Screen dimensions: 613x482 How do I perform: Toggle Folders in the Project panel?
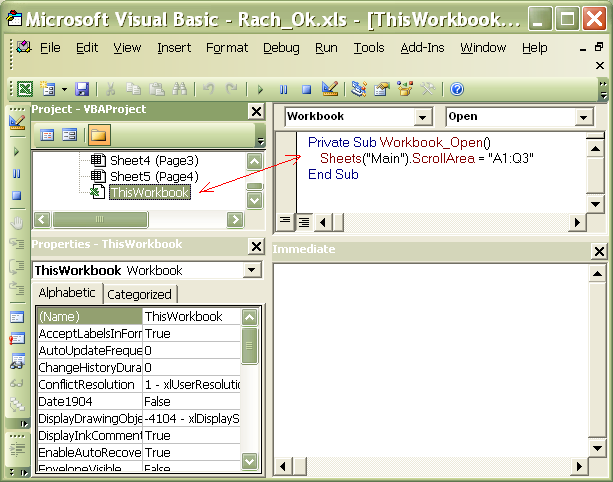[98, 135]
